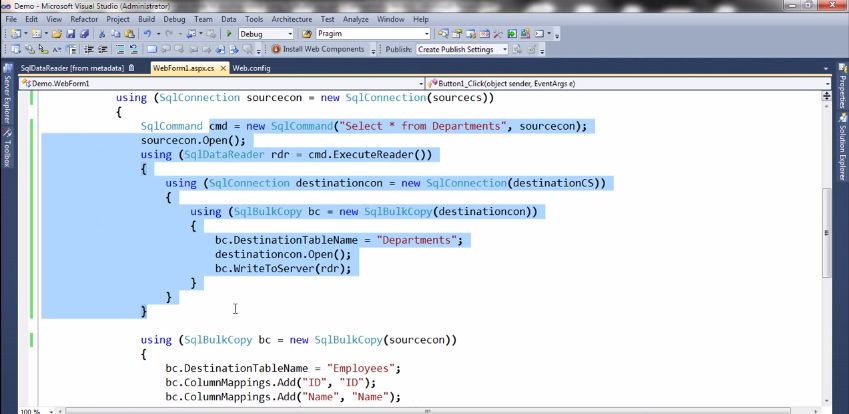Click the Display Quick Info icon

tap(43, 49)
